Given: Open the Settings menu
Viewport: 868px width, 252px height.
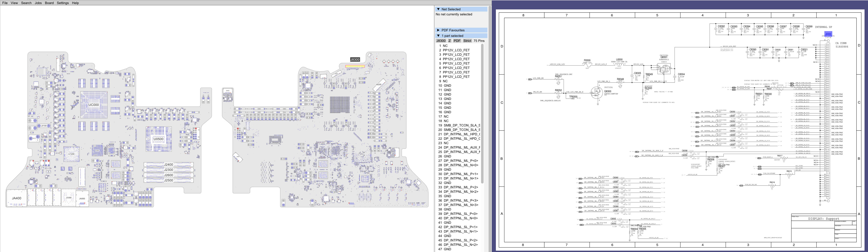Looking at the screenshot, I should click(63, 3).
